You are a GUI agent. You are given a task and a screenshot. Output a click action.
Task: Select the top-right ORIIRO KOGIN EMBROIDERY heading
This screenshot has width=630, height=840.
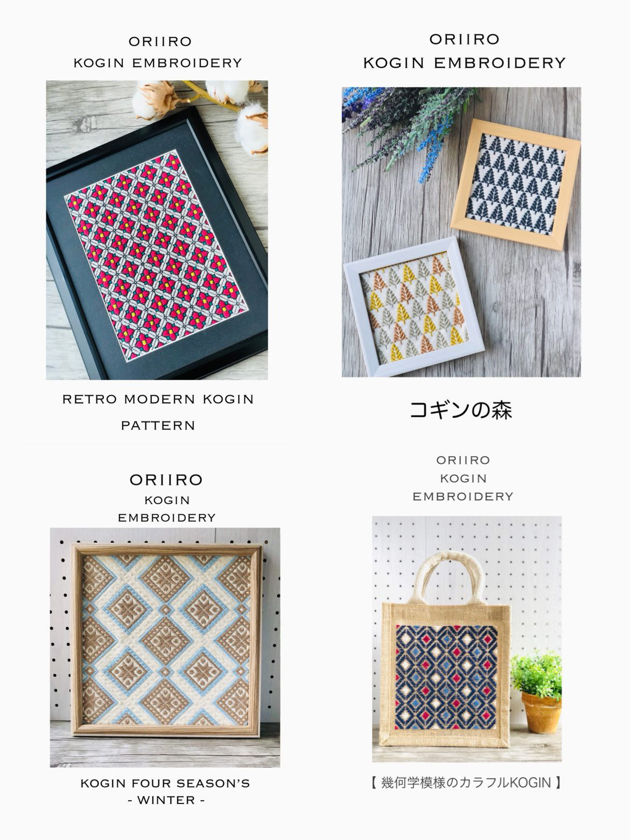(x=464, y=51)
